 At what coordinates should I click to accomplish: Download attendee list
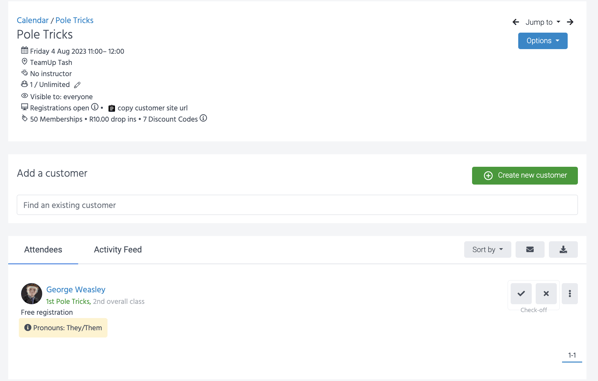click(563, 249)
